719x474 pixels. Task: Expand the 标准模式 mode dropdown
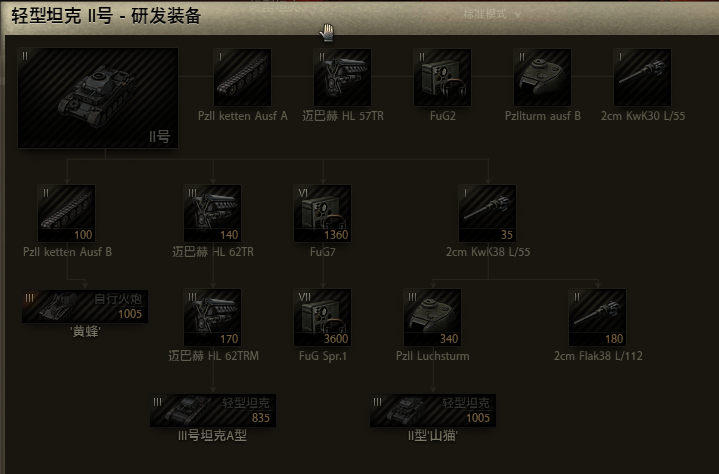(492, 15)
